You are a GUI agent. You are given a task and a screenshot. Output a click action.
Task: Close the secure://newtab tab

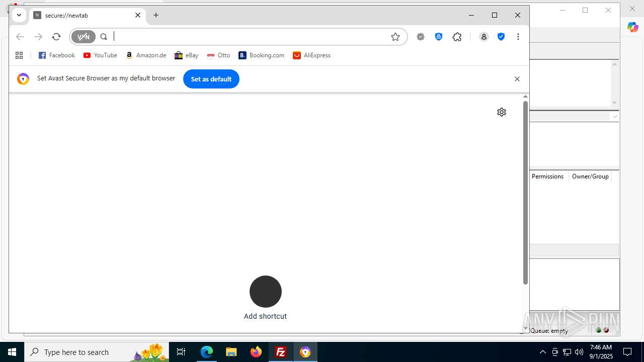point(138,15)
